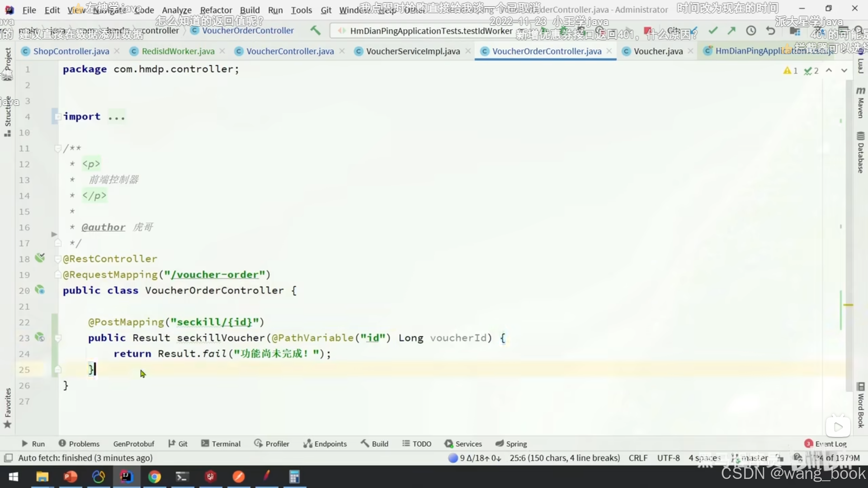This screenshot has height=488, width=868.
Task: Collapse the seckillVoucher method fold
Action: [x=58, y=338]
